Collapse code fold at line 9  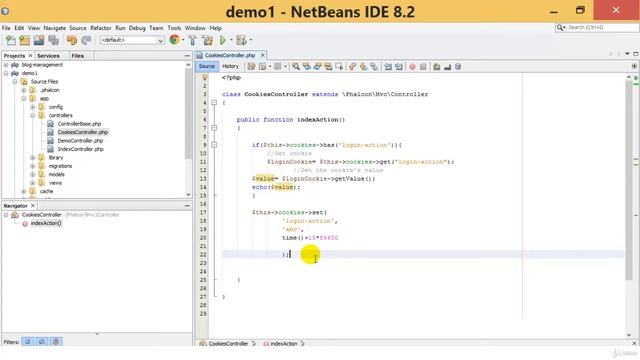[214, 145]
